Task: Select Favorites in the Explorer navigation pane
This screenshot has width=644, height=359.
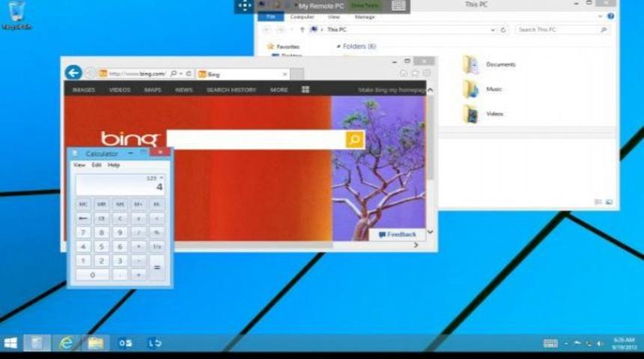Action: coord(283,46)
